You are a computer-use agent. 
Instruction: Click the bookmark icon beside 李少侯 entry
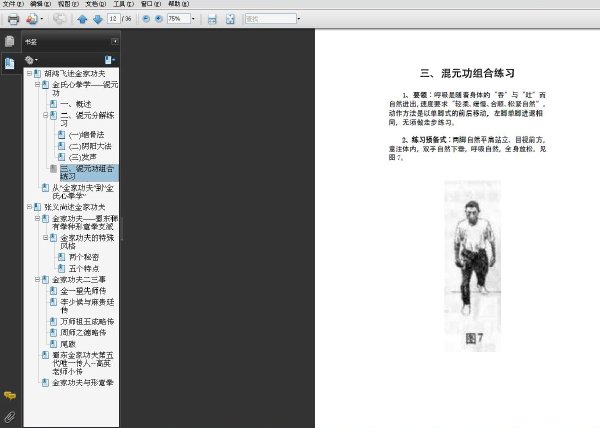point(53,302)
